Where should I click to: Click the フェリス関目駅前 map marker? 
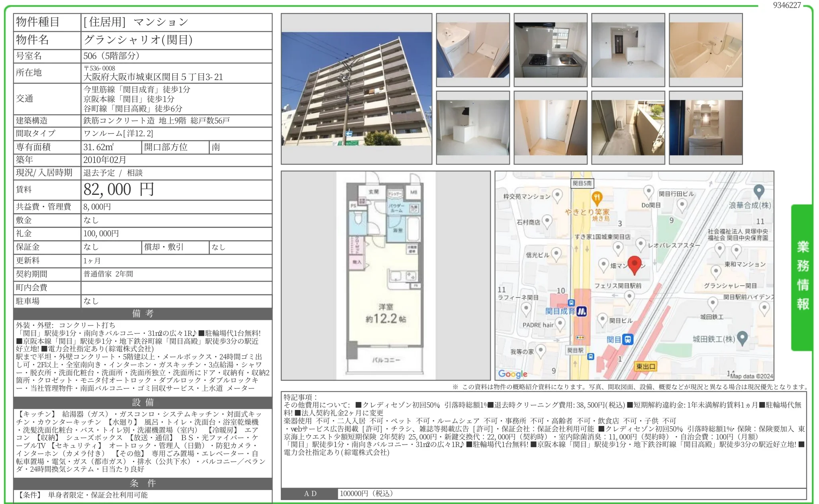tap(629, 296)
